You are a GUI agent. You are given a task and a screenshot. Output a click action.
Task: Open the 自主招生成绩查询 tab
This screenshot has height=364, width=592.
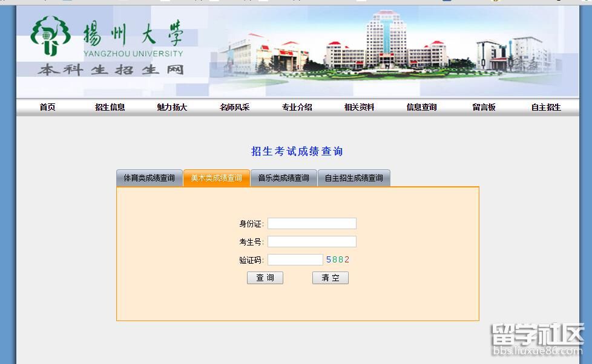click(354, 178)
